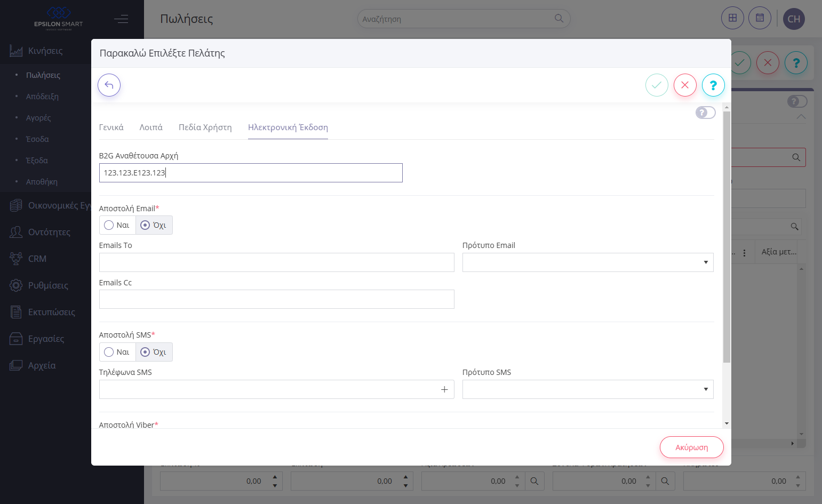This screenshot has width=822, height=504.
Task: Toggle the help switch inside the customer dialog
Action: [x=705, y=113]
